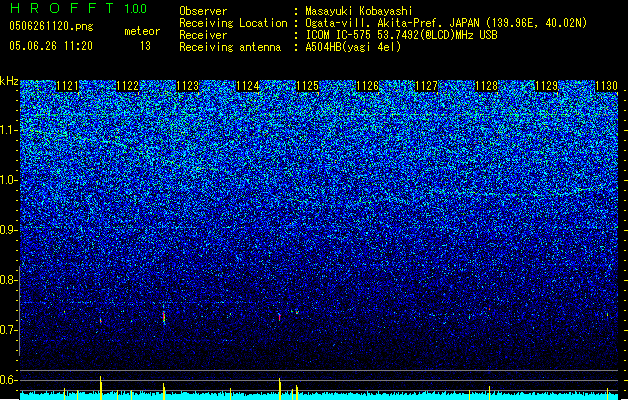This screenshot has width=629, height=400.
Task: Click the meteor count value 13
Action: pos(145,46)
